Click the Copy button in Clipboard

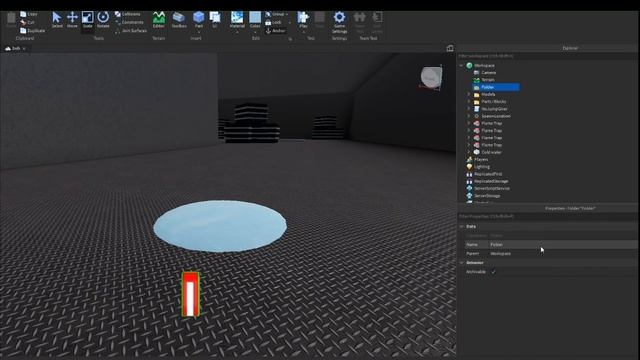(29, 14)
